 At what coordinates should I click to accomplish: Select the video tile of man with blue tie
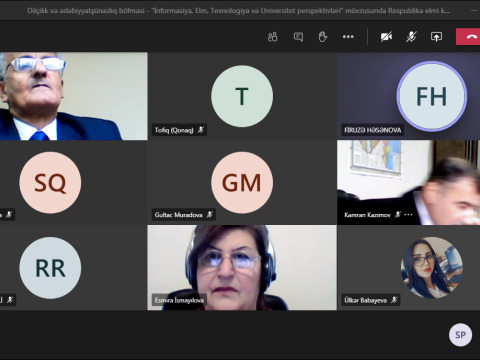[74, 96]
